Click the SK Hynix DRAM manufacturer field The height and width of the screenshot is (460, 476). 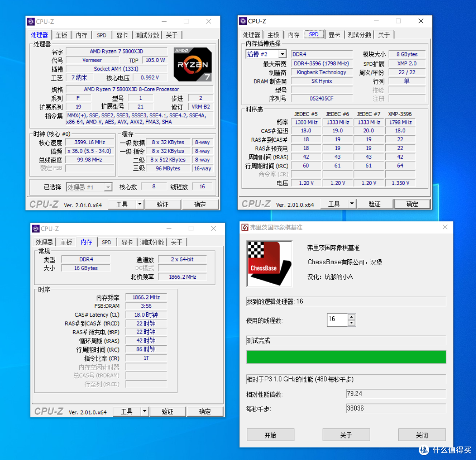pos(322,81)
